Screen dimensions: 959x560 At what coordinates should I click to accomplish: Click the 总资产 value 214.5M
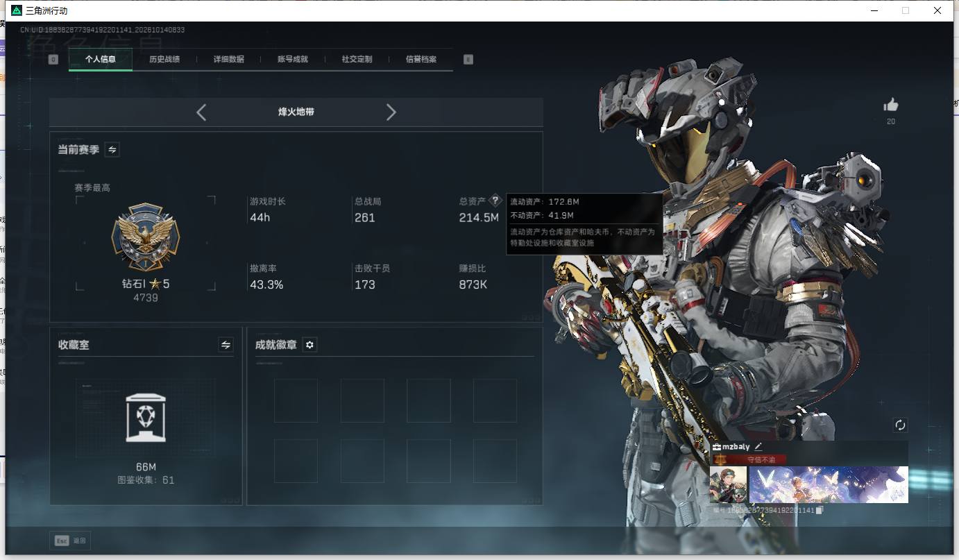click(479, 218)
